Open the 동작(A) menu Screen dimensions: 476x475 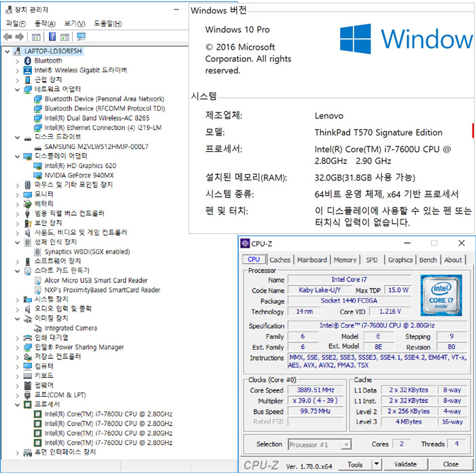coord(45,23)
